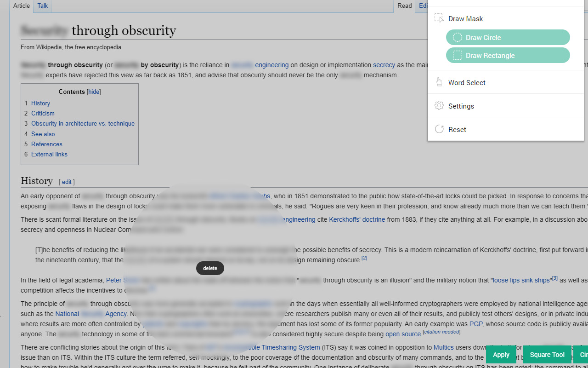Select the Word Select menu entry
The width and height of the screenshot is (588, 368).
click(506, 82)
